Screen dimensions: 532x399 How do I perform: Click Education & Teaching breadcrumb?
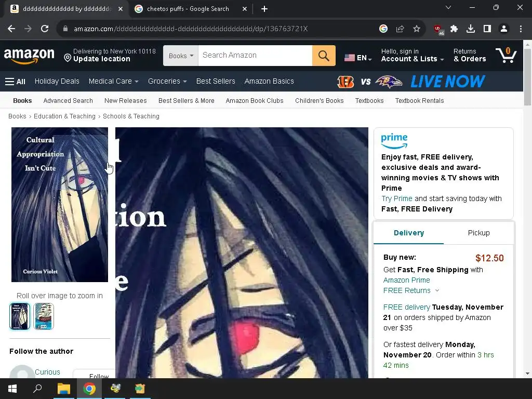coord(64,116)
